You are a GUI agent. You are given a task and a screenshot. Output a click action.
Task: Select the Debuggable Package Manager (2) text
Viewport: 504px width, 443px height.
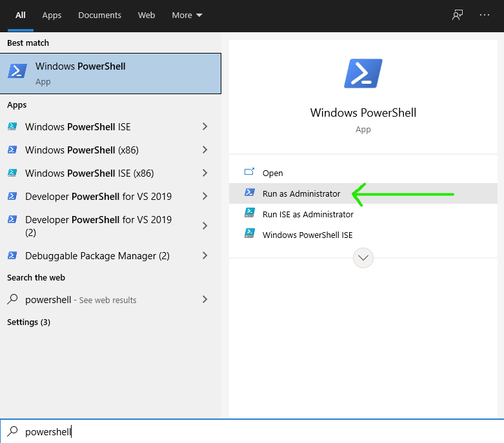pyautogui.click(x=97, y=256)
